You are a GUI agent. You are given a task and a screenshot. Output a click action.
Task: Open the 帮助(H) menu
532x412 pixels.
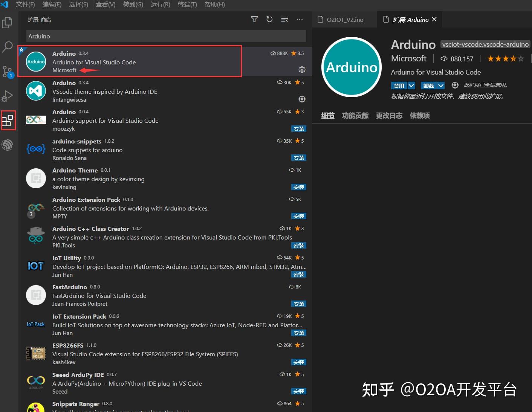[215, 5]
